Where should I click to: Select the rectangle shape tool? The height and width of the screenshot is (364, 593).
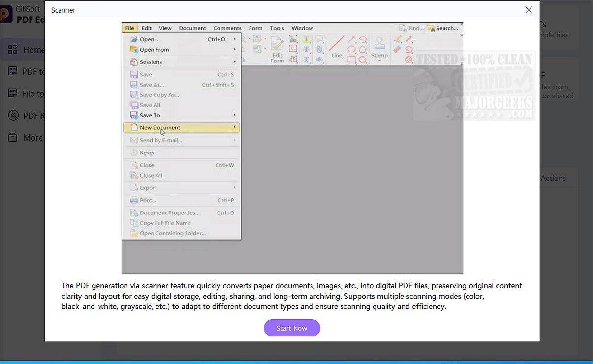click(351, 60)
